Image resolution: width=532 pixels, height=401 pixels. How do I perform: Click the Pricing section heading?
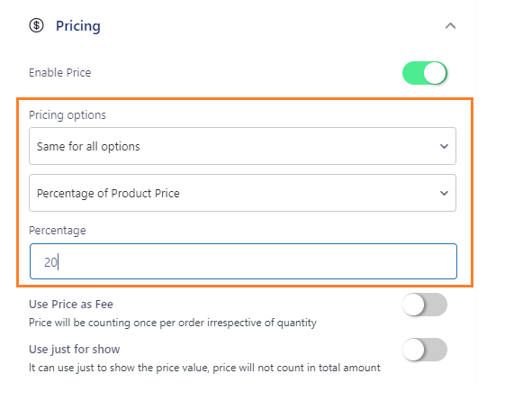[78, 26]
